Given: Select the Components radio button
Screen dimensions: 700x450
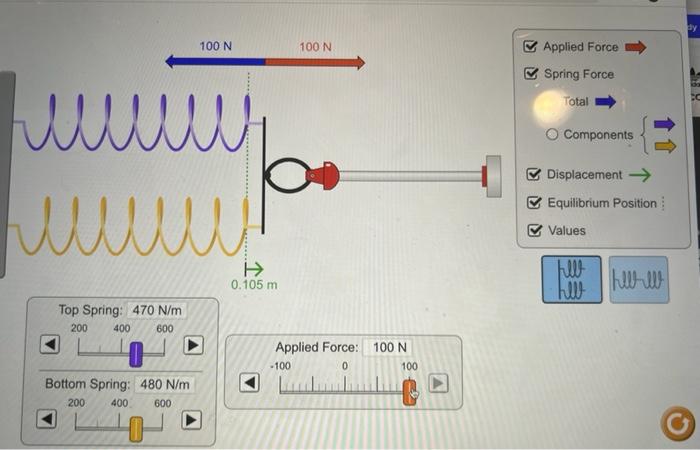Looking at the screenshot, I should (552, 134).
